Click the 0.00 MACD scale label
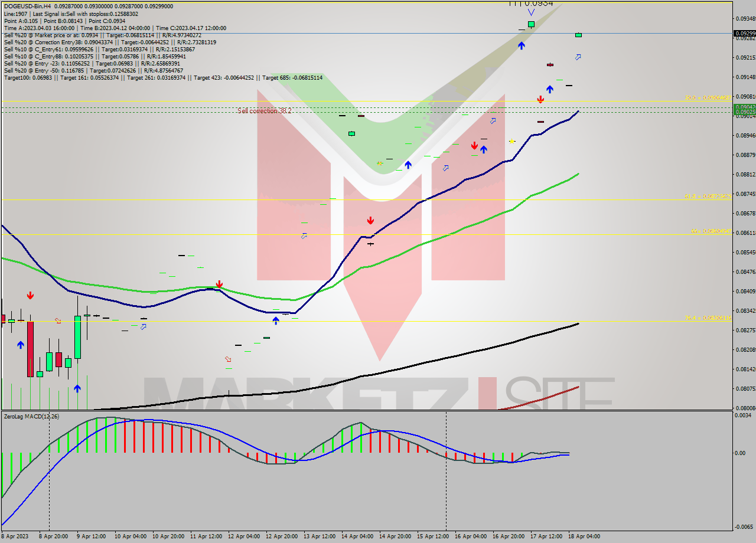This screenshot has height=543, width=756. [x=741, y=453]
